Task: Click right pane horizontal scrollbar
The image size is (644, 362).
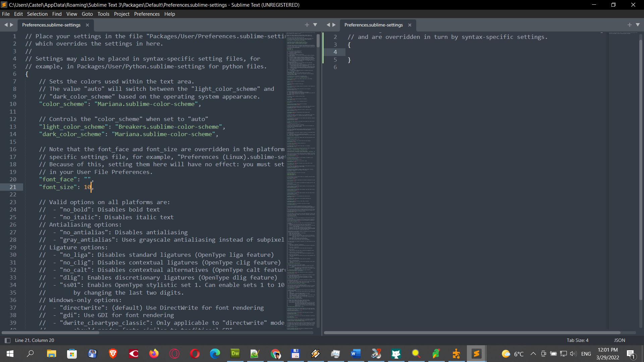Action: coord(472,333)
